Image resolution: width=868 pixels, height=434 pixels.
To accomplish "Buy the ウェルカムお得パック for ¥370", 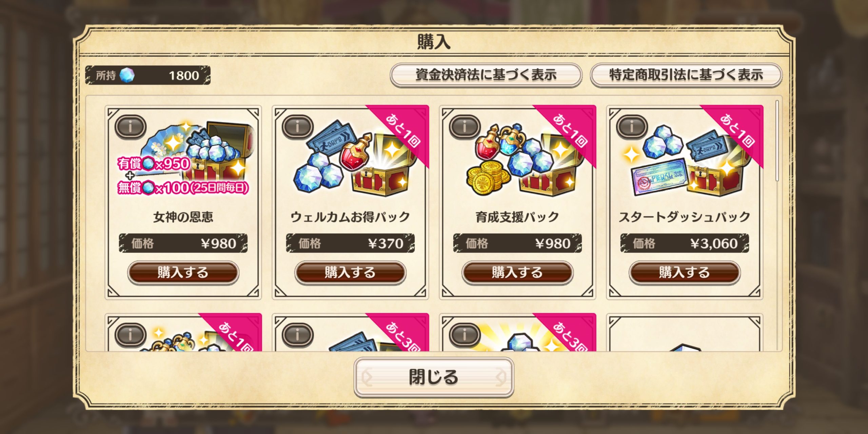I will (350, 273).
